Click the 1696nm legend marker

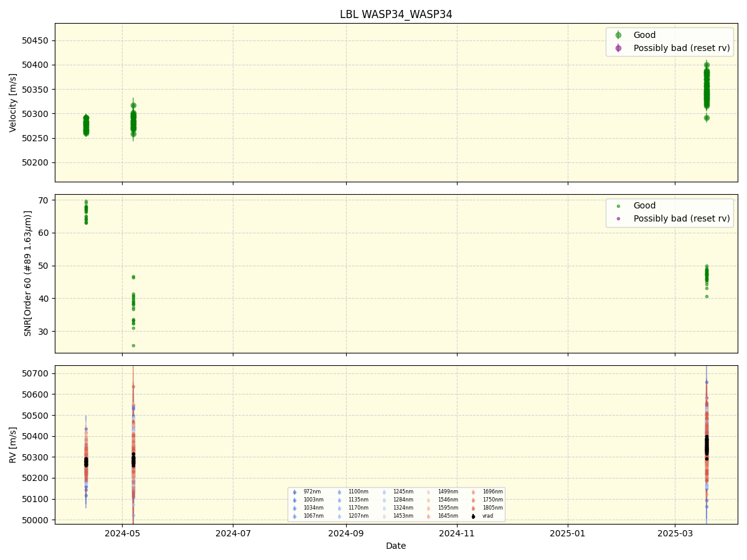(x=474, y=492)
